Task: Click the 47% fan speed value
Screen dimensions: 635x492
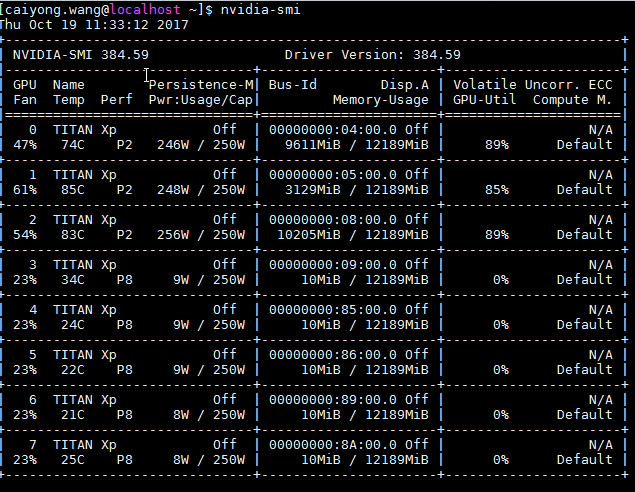Action: 25,145
